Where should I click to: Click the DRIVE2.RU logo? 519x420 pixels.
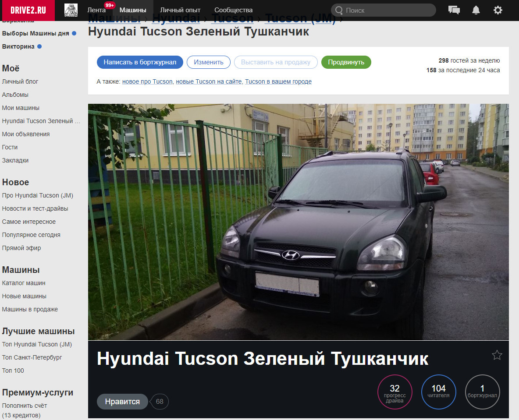tap(28, 10)
